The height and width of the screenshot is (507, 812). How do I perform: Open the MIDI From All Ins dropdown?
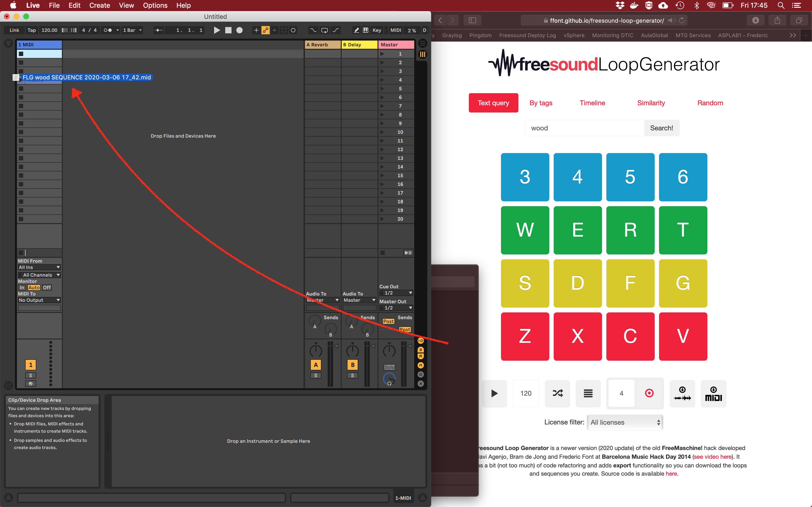[x=39, y=267]
